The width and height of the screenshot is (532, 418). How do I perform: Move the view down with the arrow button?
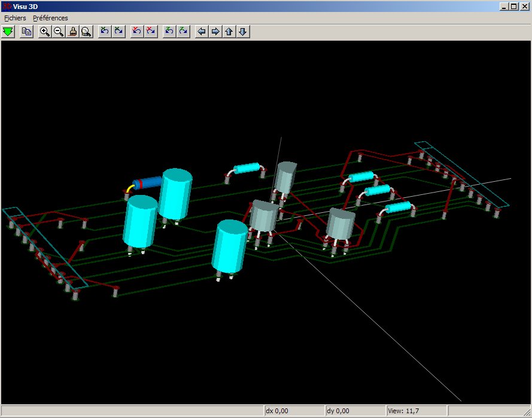pos(243,32)
